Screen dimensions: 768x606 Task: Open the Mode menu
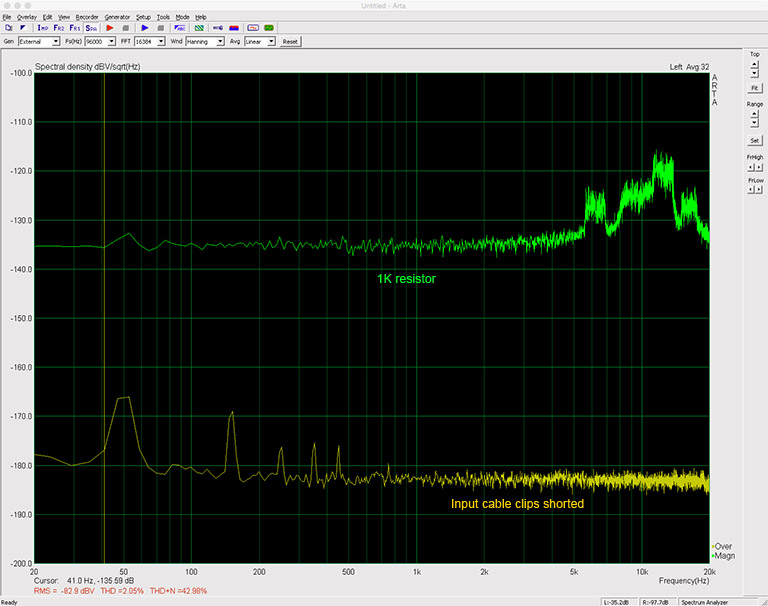tap(183, 17)
